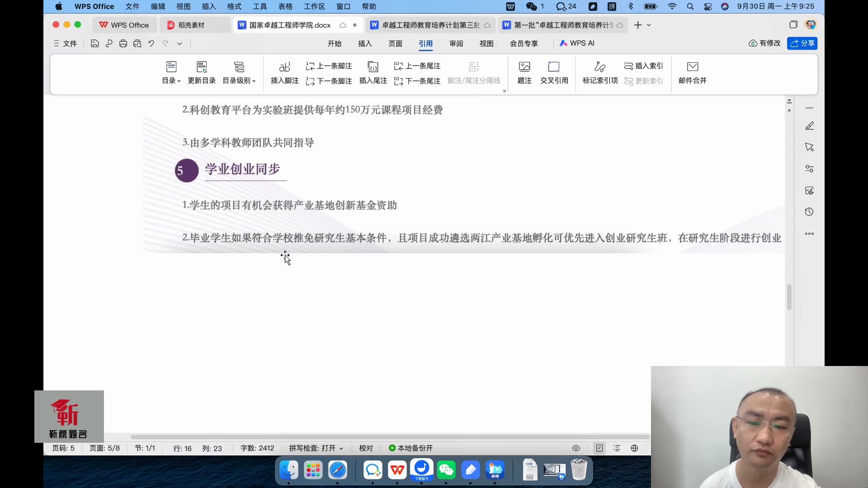Go to previous footnote 上一条脚注
The height and width of the screenshot is (488, 868).
(x=329, y=66)
